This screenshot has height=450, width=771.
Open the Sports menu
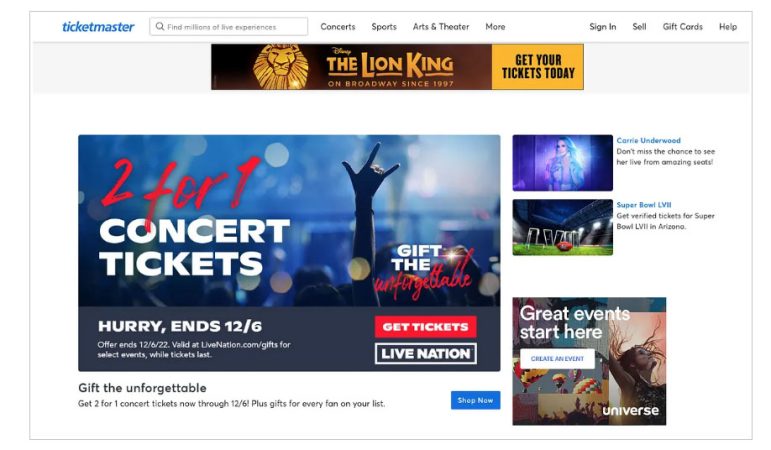tap(384, 27)
